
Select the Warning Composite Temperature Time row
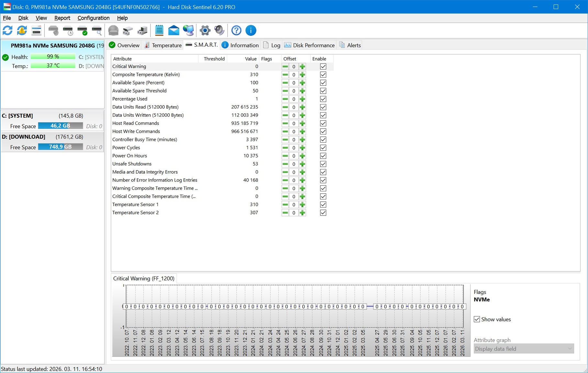(x=222, y=188)
